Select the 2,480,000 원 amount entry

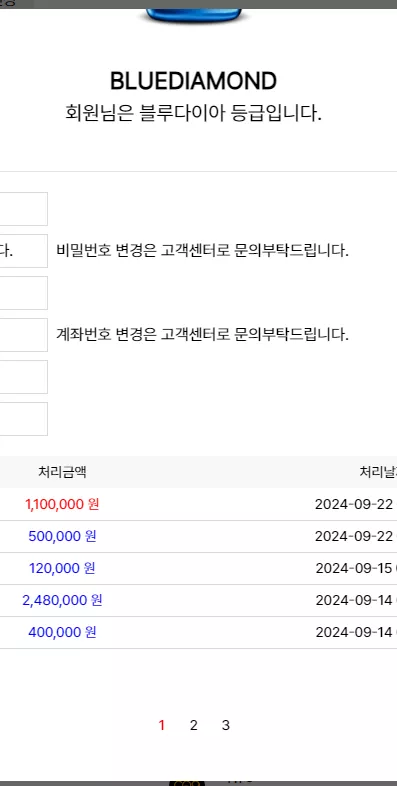(x=62, y=600)
